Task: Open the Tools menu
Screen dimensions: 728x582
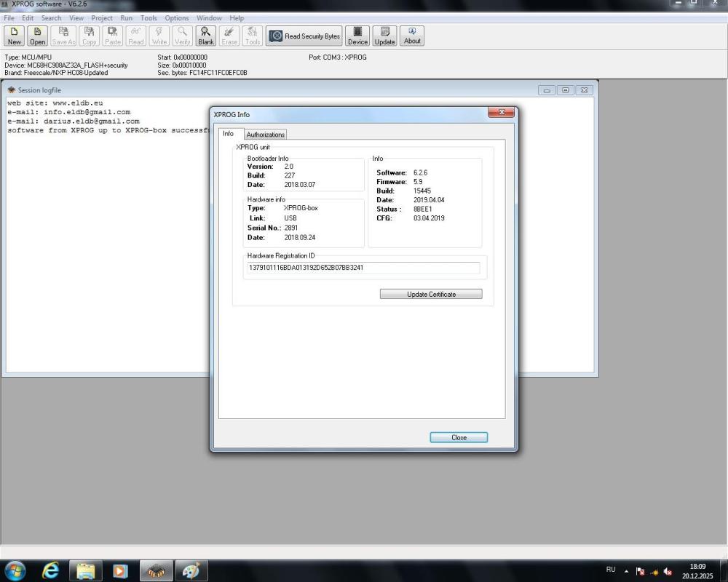Action: [x=149, y=18]
